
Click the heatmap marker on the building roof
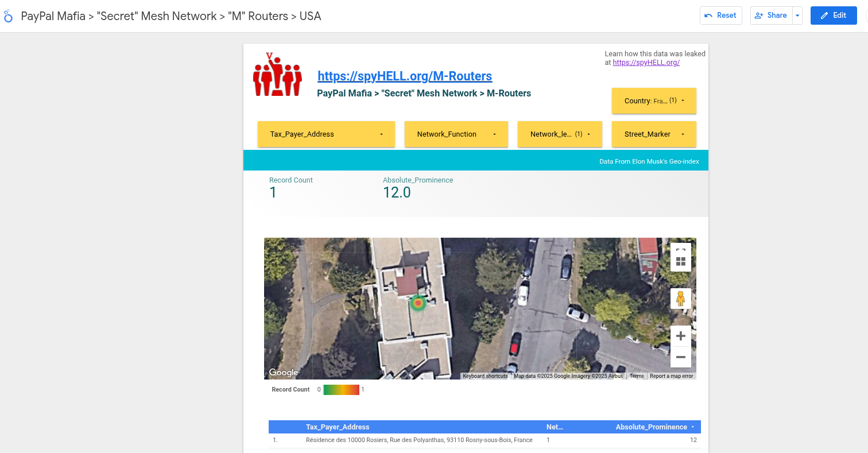pyautogui.click(x=418, y=303)
